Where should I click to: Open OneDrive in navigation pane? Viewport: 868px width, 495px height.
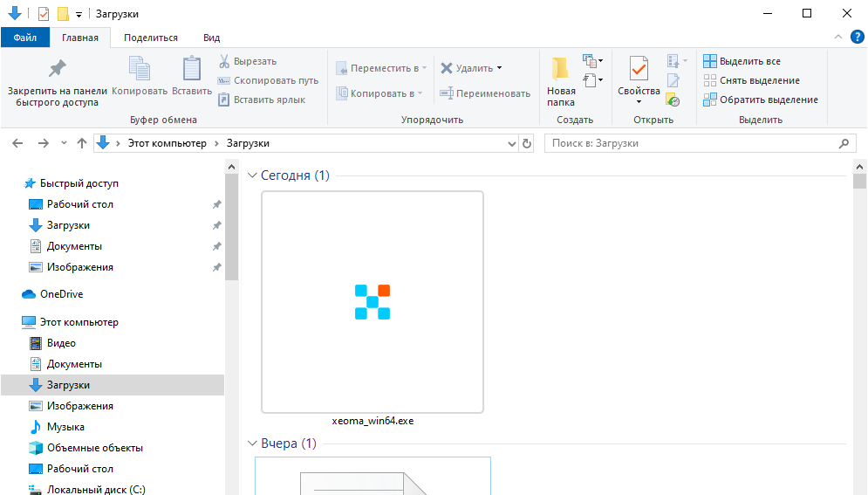tap(61, 294)
